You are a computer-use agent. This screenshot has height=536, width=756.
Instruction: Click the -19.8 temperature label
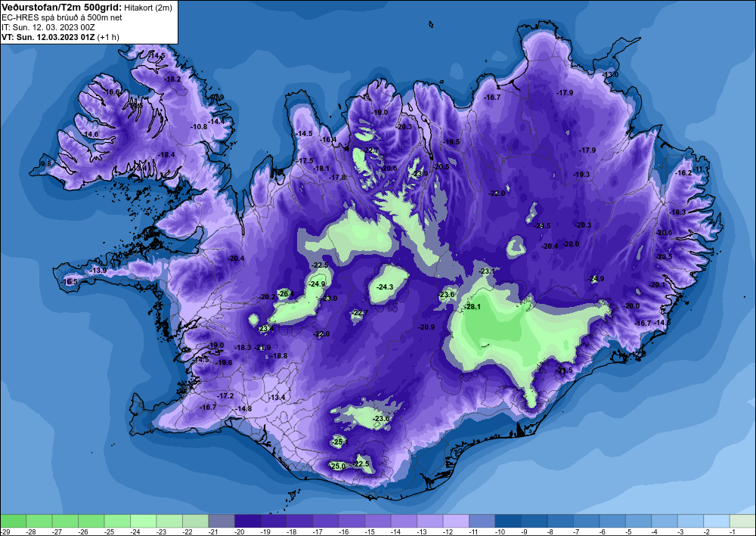click(x=224, y=362)
